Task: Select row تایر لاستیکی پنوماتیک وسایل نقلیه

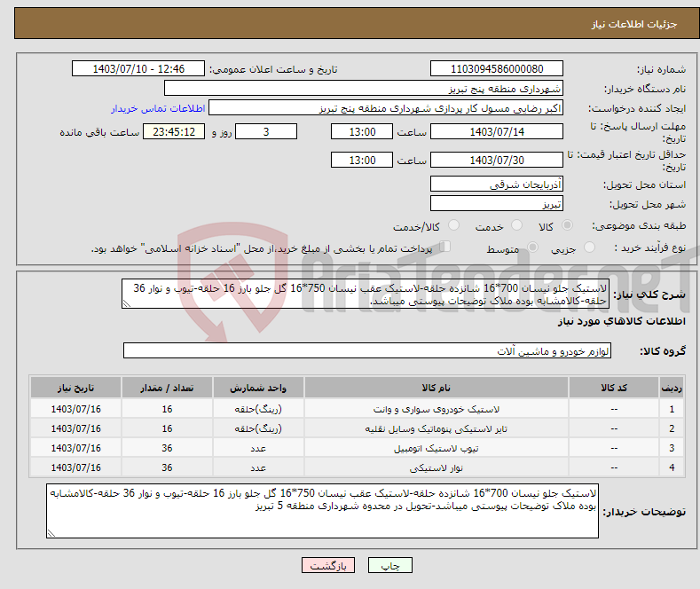Action: (x=358, y=428)
